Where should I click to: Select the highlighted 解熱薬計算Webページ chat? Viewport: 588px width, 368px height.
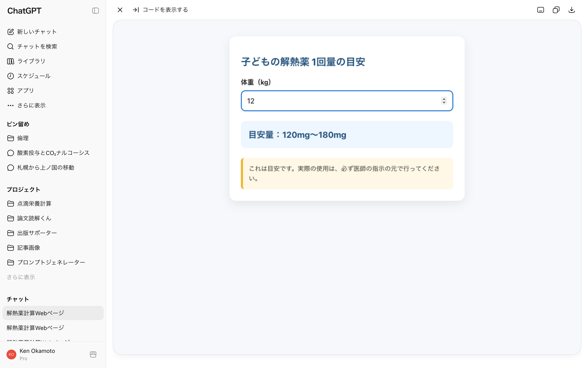tap(53, 313)
